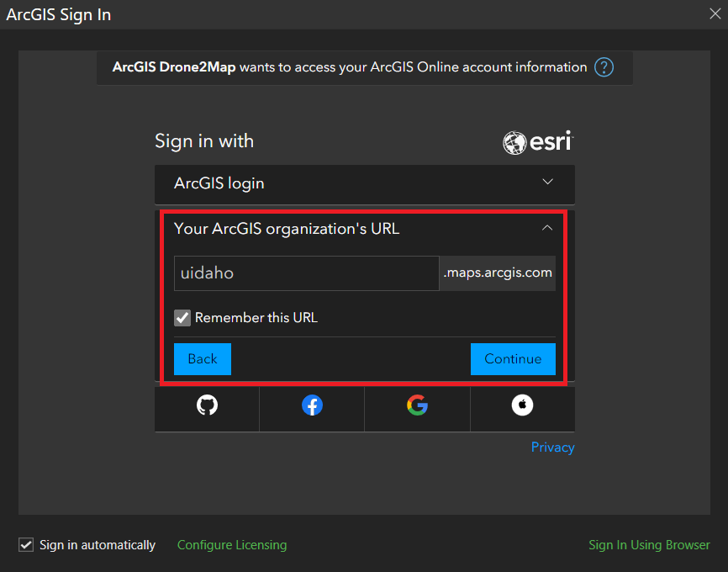728x572 pixels.
Task: Collapse organization's URL section chevron
Action: (547, 228)
